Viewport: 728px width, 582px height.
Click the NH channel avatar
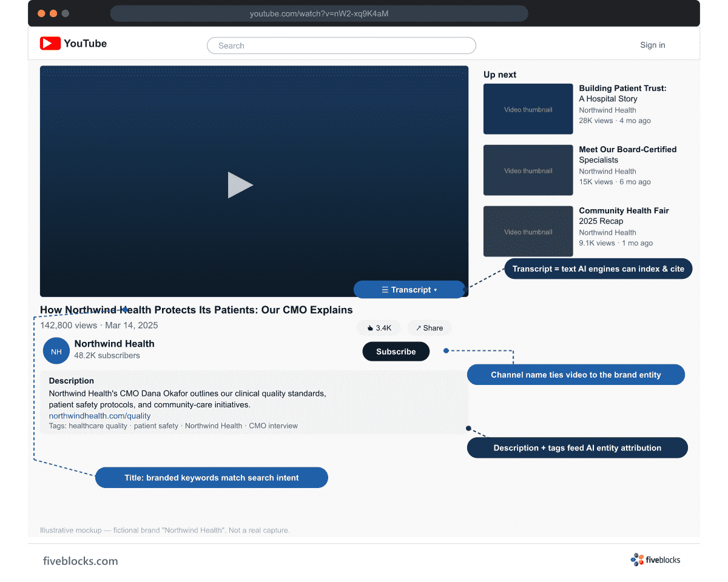[56, 351]
